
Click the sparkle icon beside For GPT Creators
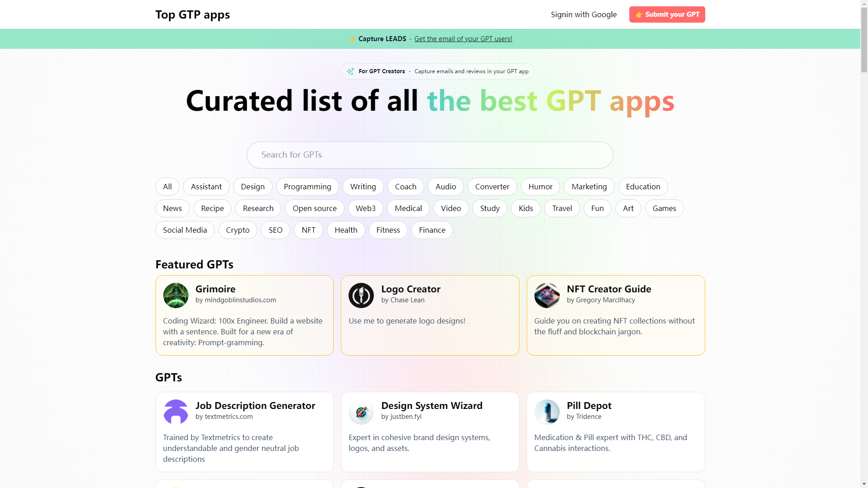click(350, 71)
